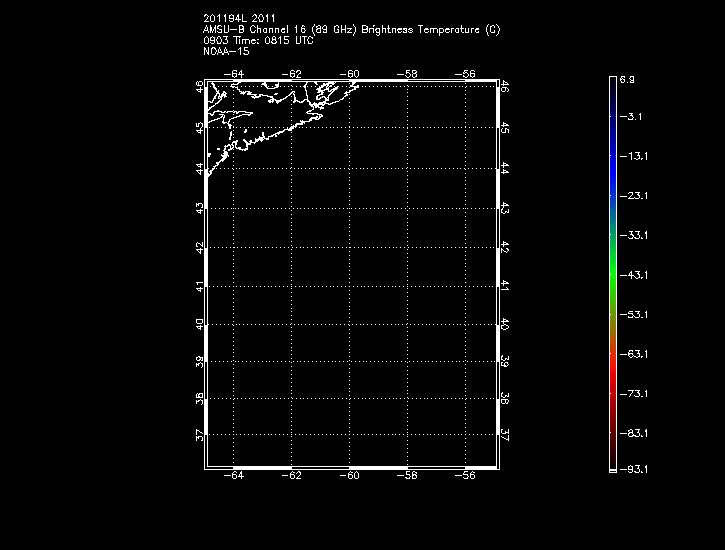Click the 40 latitude label on right axis
725x550 pixels.
(x=505, y=325)
